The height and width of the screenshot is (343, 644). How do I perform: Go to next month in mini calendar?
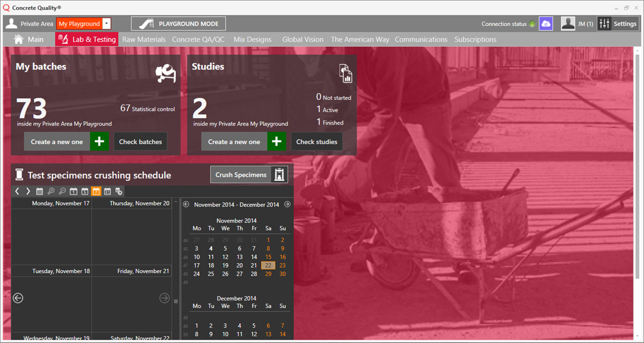pyautogui.click(x=287, y=204)
